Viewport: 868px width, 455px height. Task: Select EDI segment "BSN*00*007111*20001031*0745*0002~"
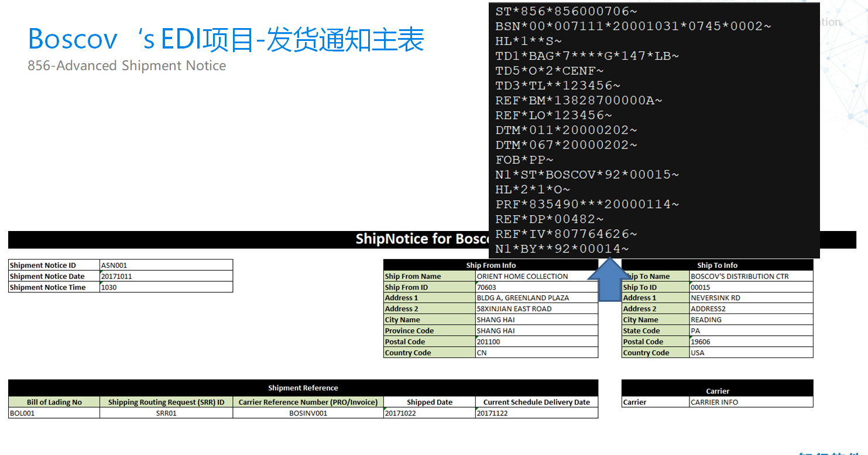pos(633,26)
